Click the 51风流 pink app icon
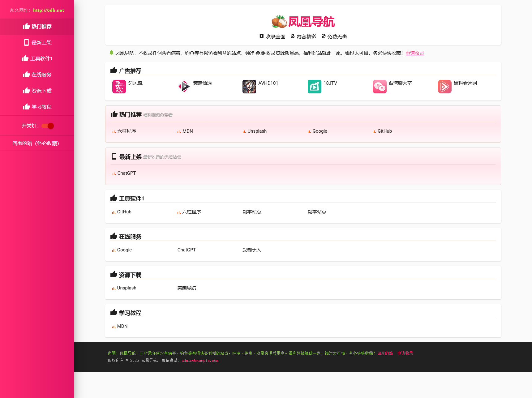Viewport: 532px width, 398px height. (x=119, y=87)
